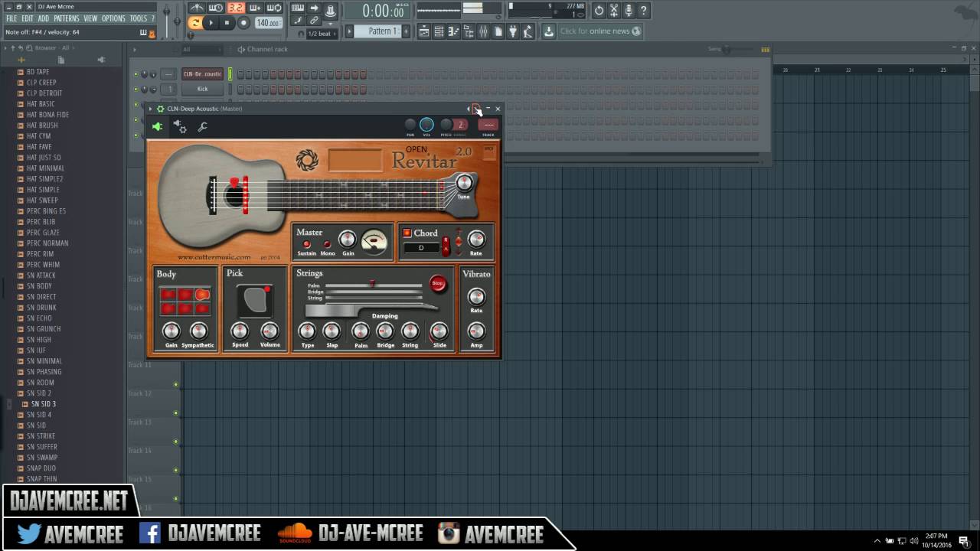The width and height of the screenshot is (980, 551).
Task: Click the Pick Speed knob
Action: [240, 331]
